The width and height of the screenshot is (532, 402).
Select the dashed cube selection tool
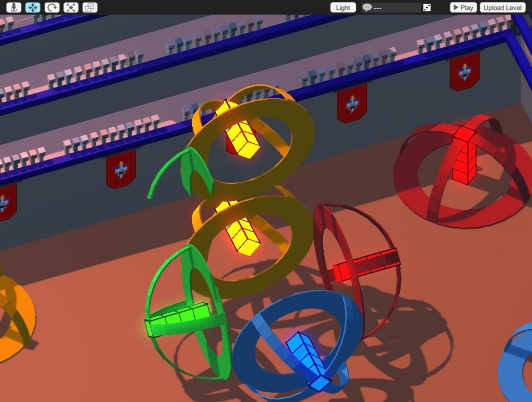[90, 7]
